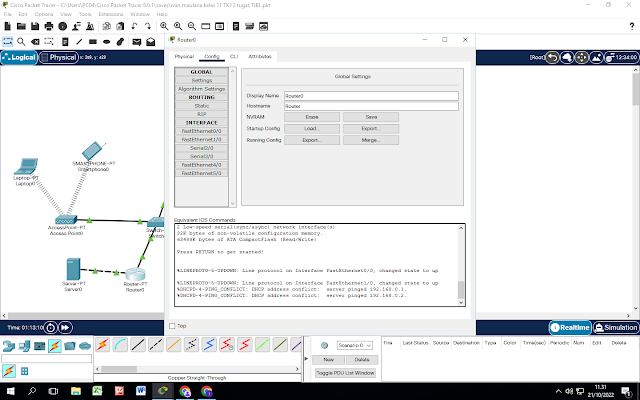Click Power Cycle Devices round button
The height and width of the screenshot is (400, 640).
[x=51, y=327]
